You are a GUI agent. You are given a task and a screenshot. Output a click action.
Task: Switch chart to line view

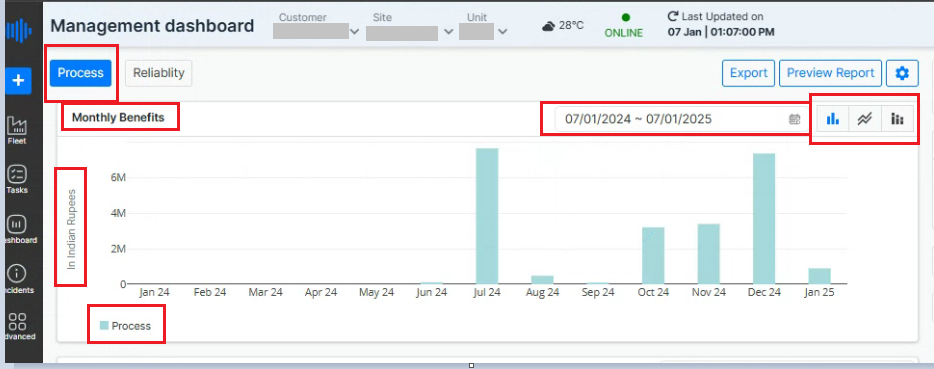864,119
